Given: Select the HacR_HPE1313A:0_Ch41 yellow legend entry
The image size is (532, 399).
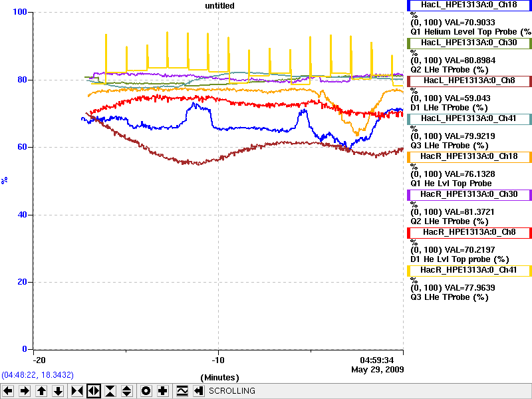Looking at the screenshot, I should tap(469, 271).
